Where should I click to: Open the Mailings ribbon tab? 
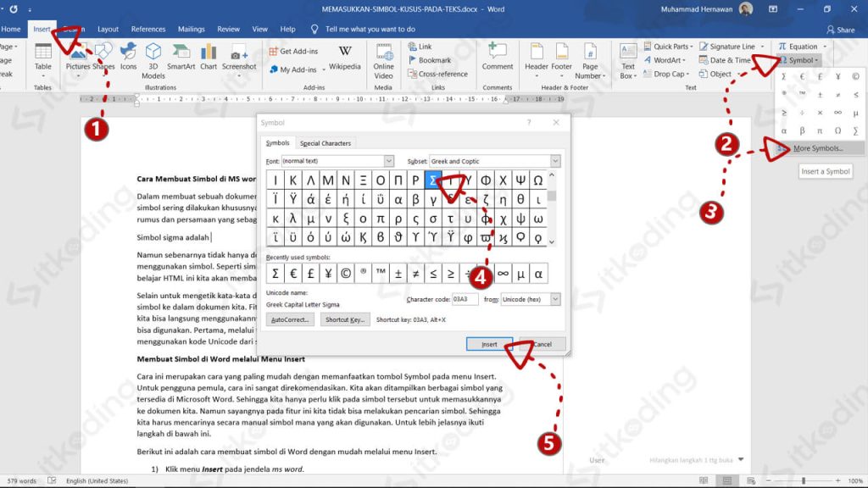click(191, 29)
